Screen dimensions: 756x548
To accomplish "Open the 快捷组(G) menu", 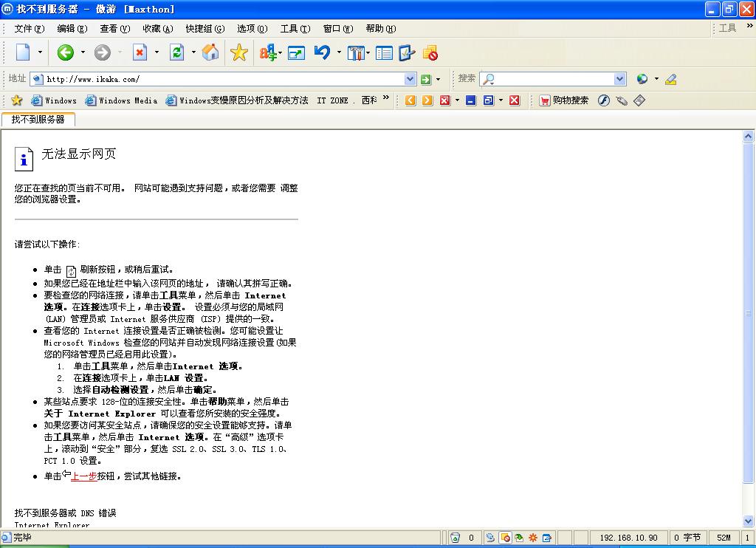I will pyautogui.click(x=205, y=29).
